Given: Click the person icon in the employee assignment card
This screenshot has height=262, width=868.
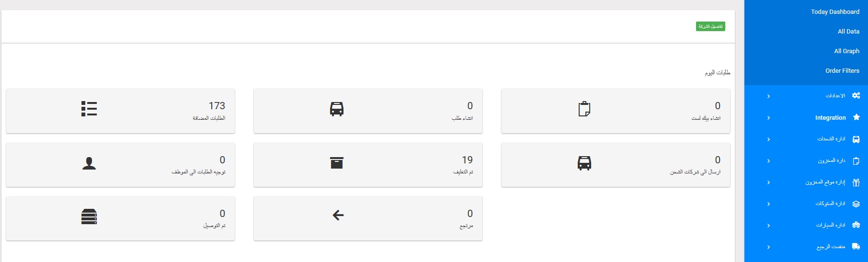Looking at the screenshot, I should click(x=89, y=163).
